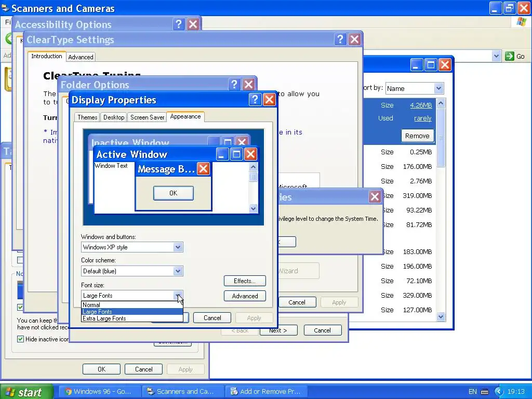Screen dimensions: 532x399
Task: Click Cancel in the wizard dialog
Action: [x=322, y=330]
